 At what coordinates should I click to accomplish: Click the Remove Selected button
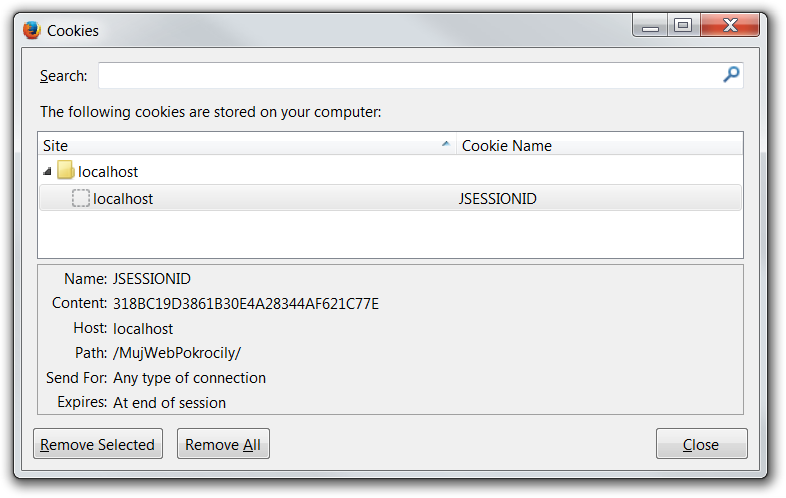(x=98, y=444)
